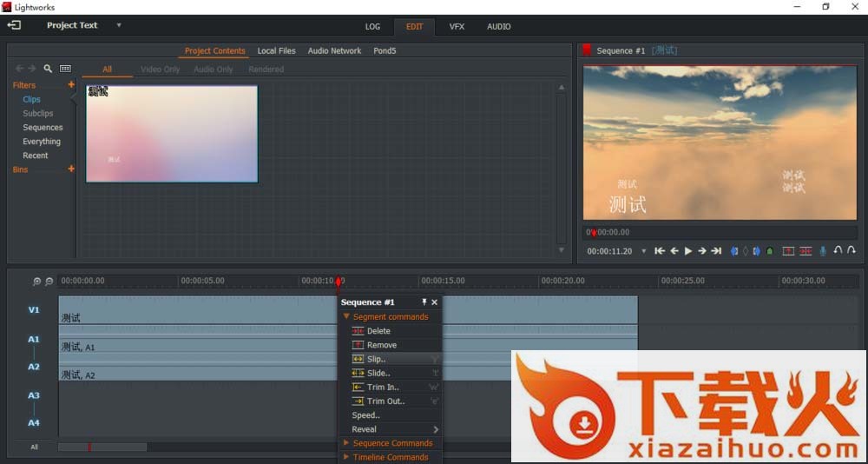
Task: Go back with the left arrow icon
Action: click(19, 69)
